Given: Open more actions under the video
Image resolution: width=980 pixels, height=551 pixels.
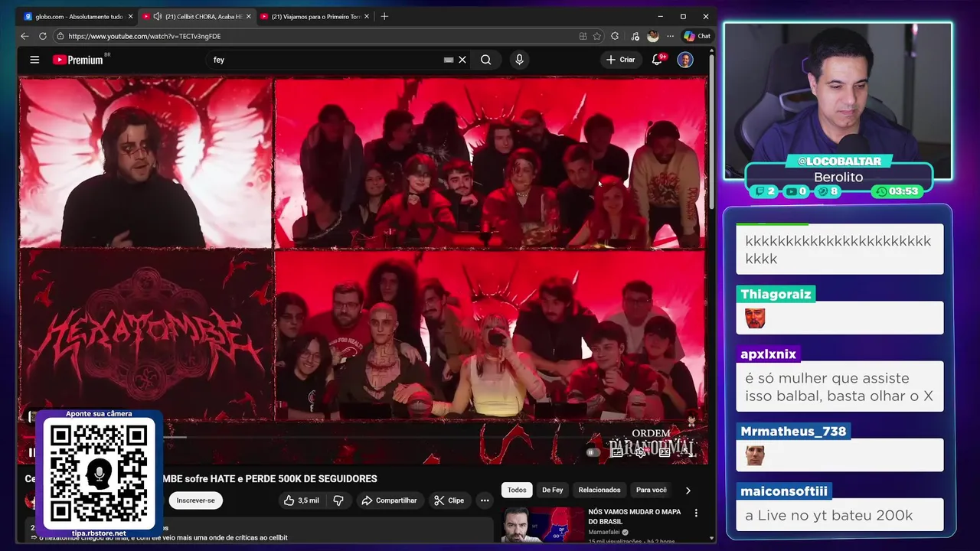Looking at the screenshot, I should 484,500.
